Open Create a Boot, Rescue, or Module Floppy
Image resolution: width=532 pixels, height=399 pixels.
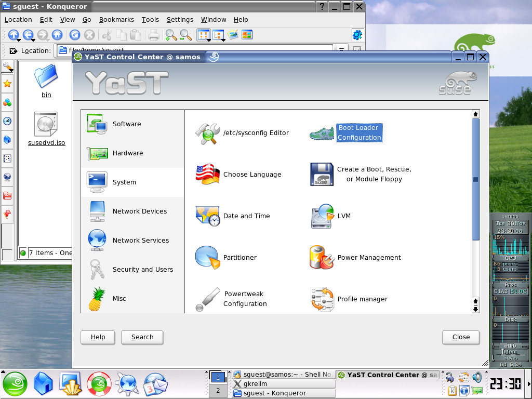pos(361,175)
